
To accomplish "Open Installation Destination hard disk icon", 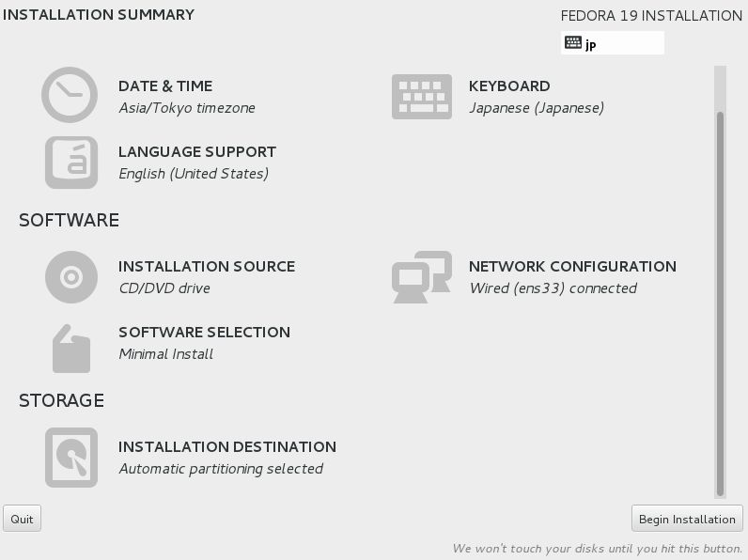I will (71, 458).
